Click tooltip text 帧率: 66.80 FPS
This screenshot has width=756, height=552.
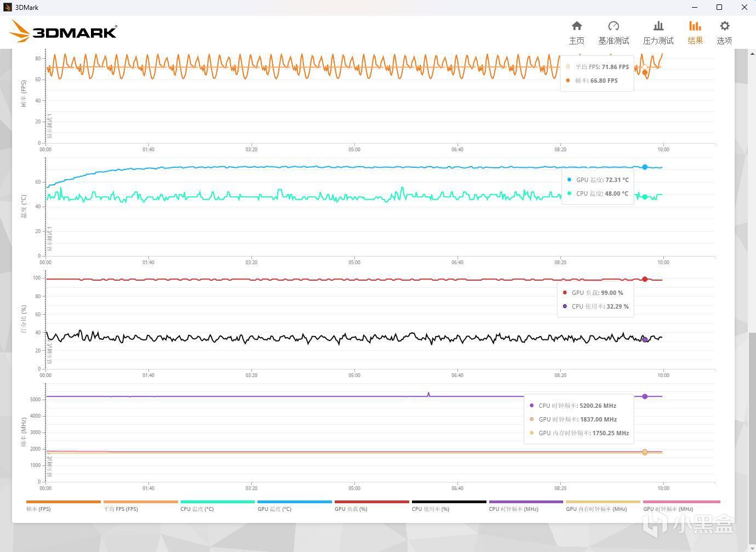(596, 81)
